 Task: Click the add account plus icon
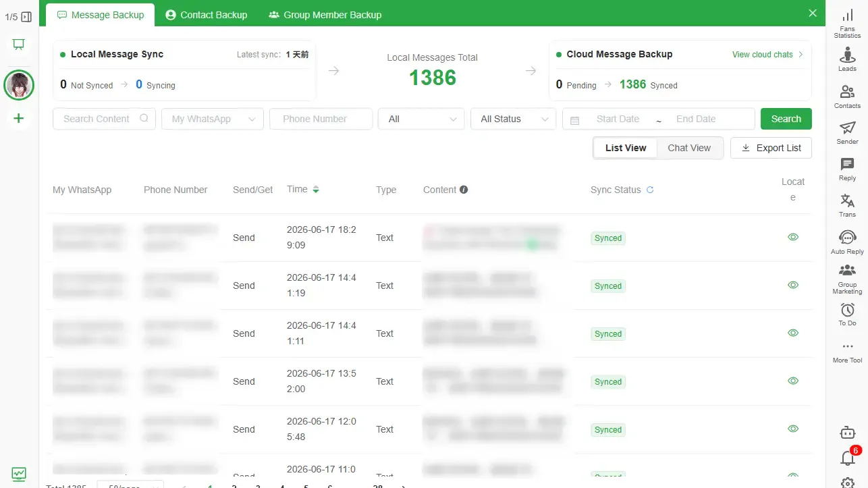[x=19, y=119]
